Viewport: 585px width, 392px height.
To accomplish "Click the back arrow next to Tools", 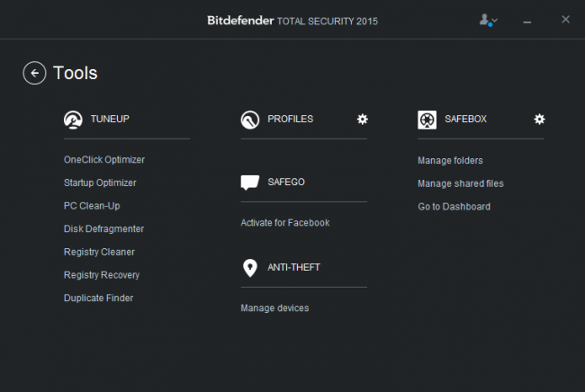I will (34, 73).
